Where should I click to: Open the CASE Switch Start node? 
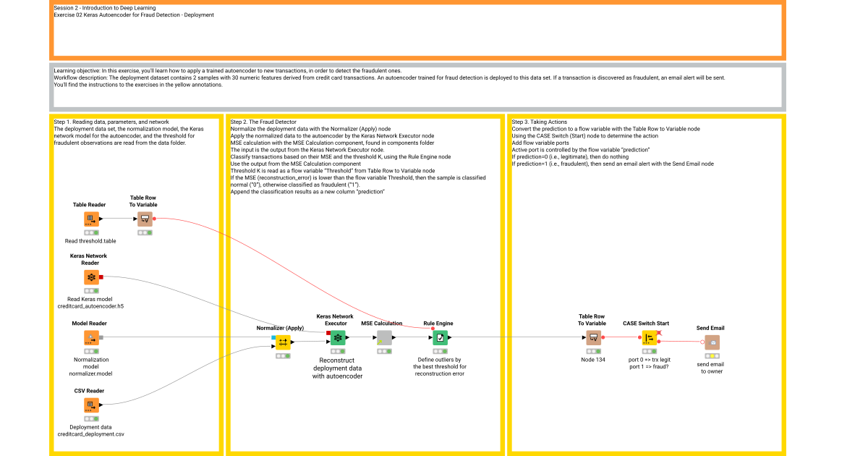point(647,337)
